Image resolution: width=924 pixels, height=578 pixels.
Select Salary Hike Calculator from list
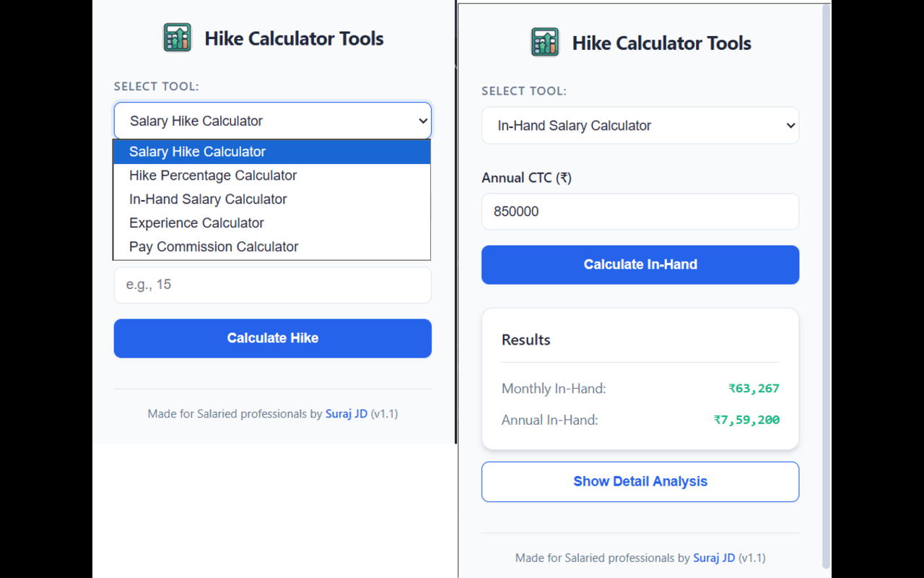pyautogui.click(x=198, y=152)
